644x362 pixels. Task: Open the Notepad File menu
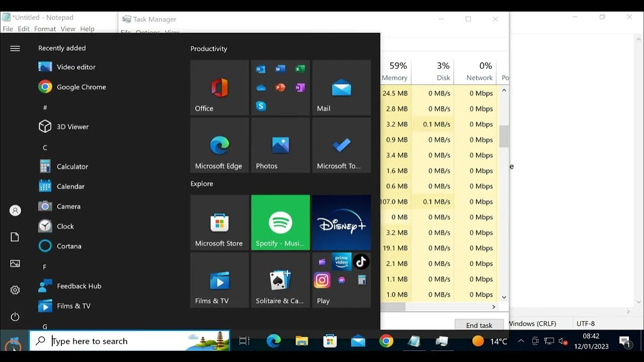pyautogui.click(x=8, y=29)
